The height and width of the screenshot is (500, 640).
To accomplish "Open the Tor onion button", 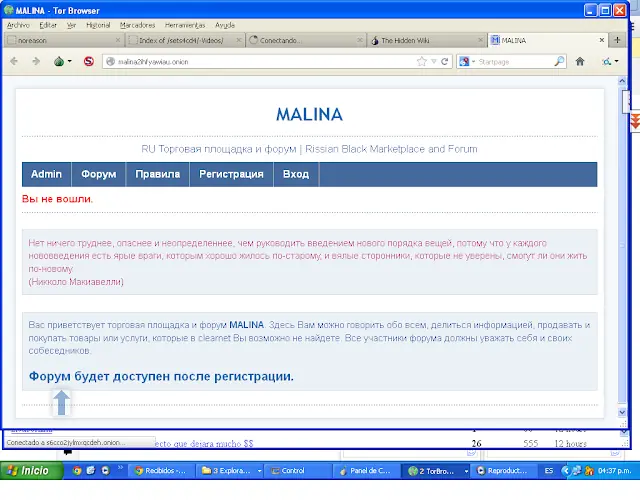I will 59,62.
